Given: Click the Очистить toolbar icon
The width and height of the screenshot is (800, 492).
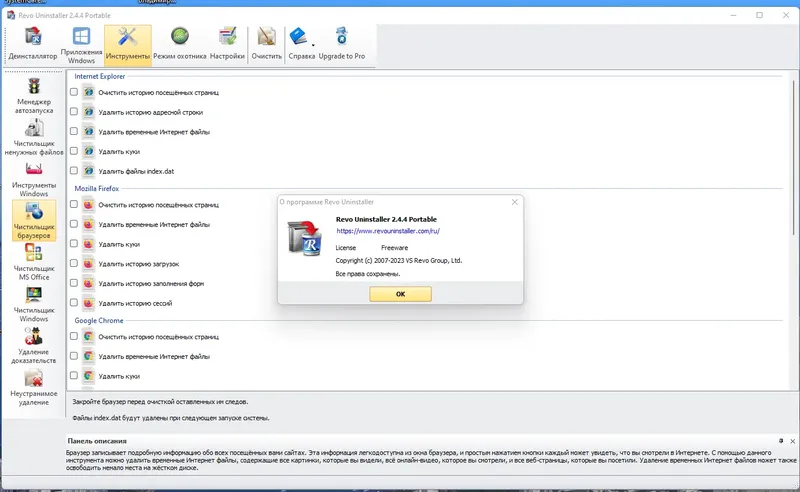Looking at the screenshot, I should coord(266,45).
